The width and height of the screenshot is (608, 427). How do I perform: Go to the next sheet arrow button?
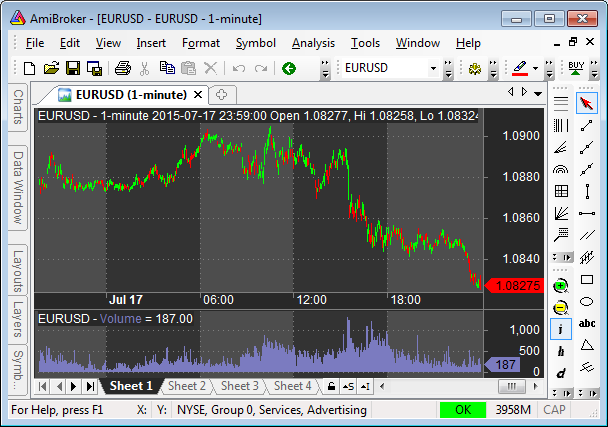tap(74, 386)
